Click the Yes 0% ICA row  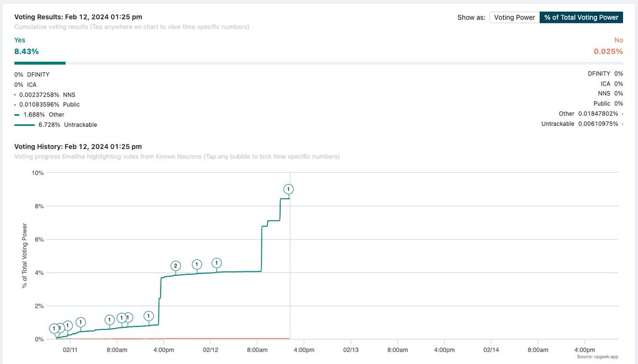[x=26, y=84]
